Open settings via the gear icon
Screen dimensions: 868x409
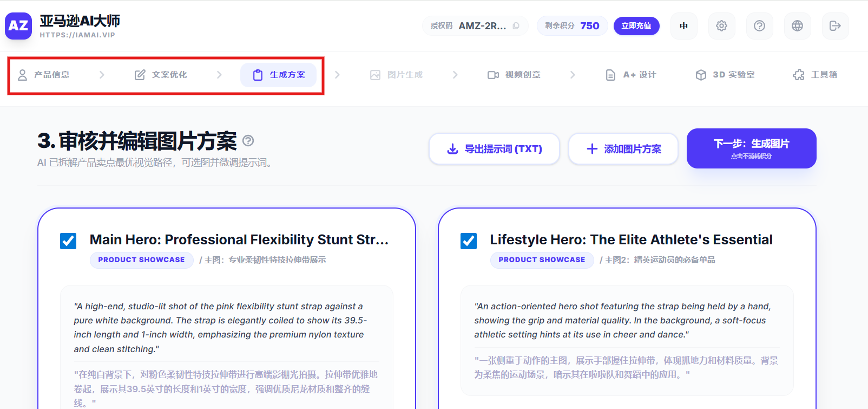(x=721, y=26)
